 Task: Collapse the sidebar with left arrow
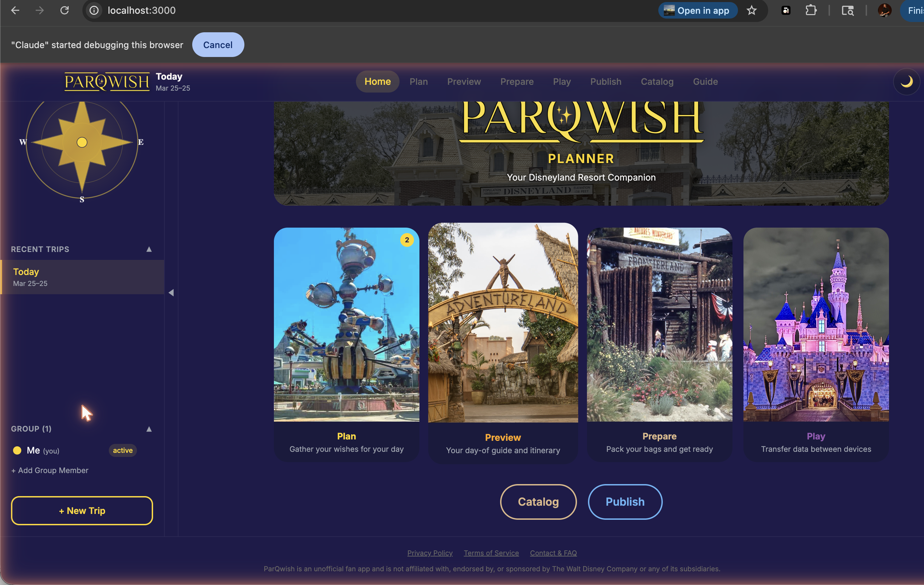[171, 293]
